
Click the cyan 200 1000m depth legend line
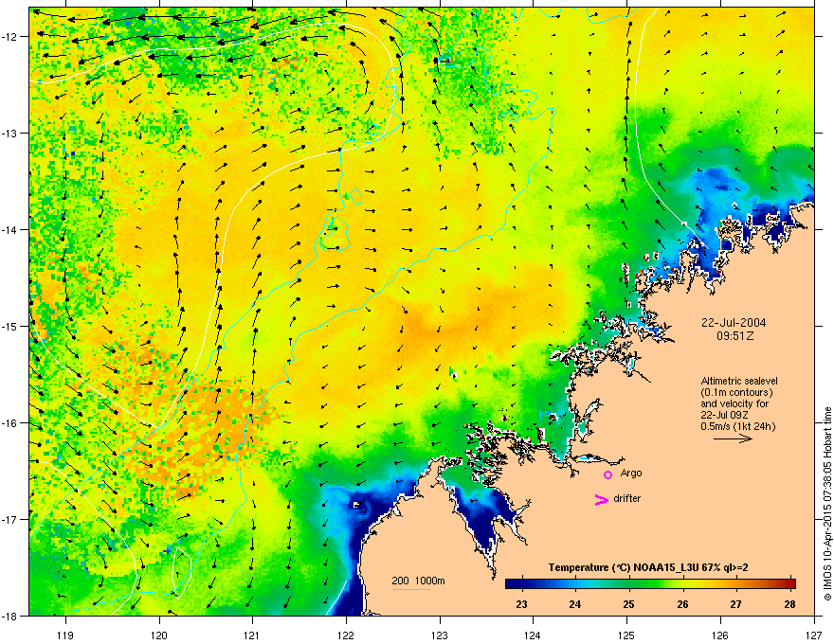411,589
